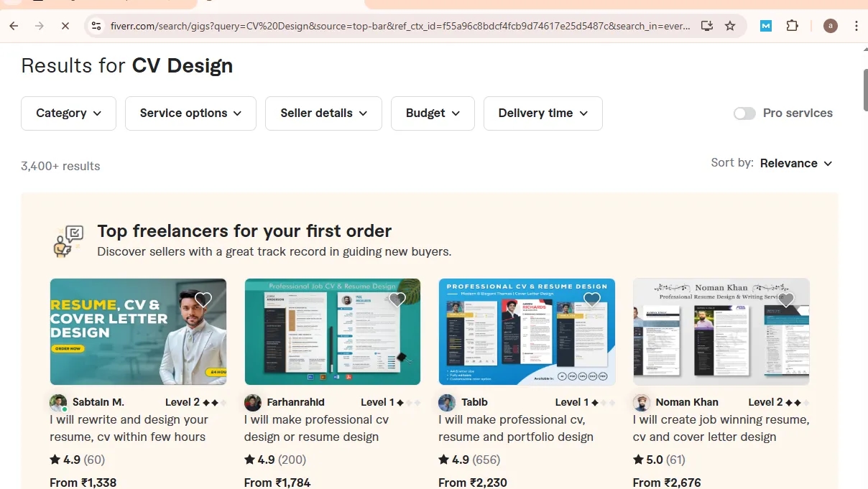The width and height of the screenshot is (868, 489).
Task: Click Farhanrahid profile avatar
Action: pyautogui.click(x=253, y=402)
